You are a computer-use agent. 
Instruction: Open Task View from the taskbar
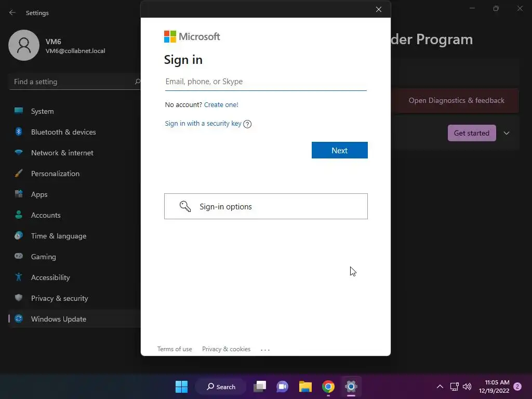(x=260, y=387)
